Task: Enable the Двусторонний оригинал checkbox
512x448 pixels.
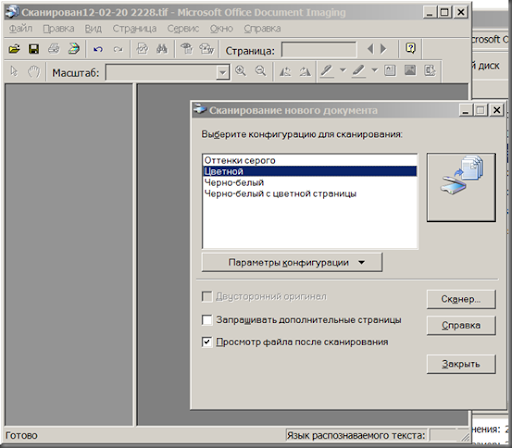Action: tap(207, 296)
